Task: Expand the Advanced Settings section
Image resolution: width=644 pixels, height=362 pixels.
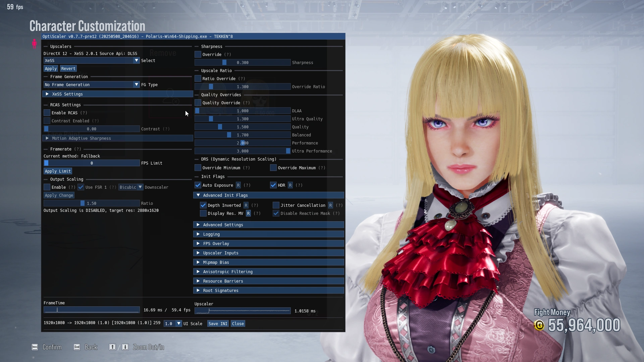Action: pyautogui.click(x=269, y=225)
